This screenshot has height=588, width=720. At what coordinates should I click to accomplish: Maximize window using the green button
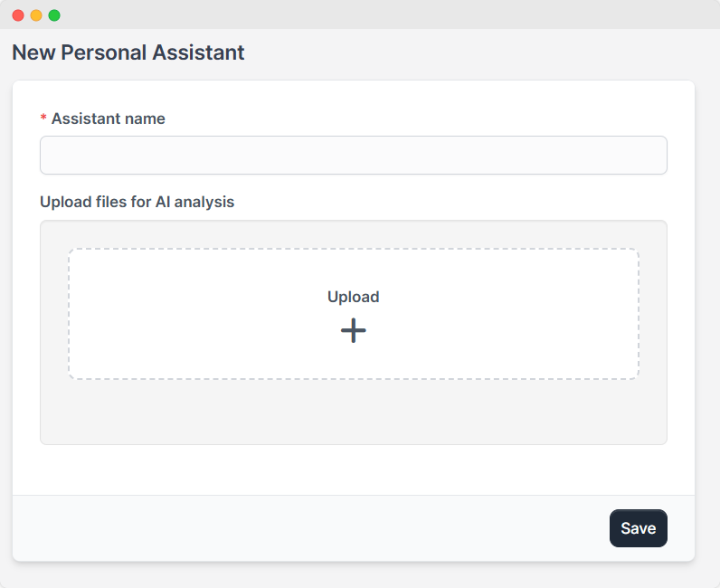point(54,15)
